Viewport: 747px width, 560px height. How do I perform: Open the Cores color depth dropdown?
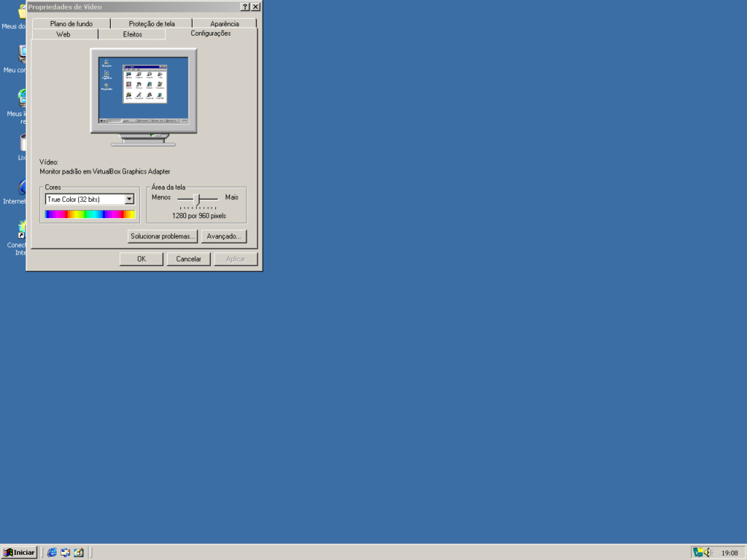point(129,199)
